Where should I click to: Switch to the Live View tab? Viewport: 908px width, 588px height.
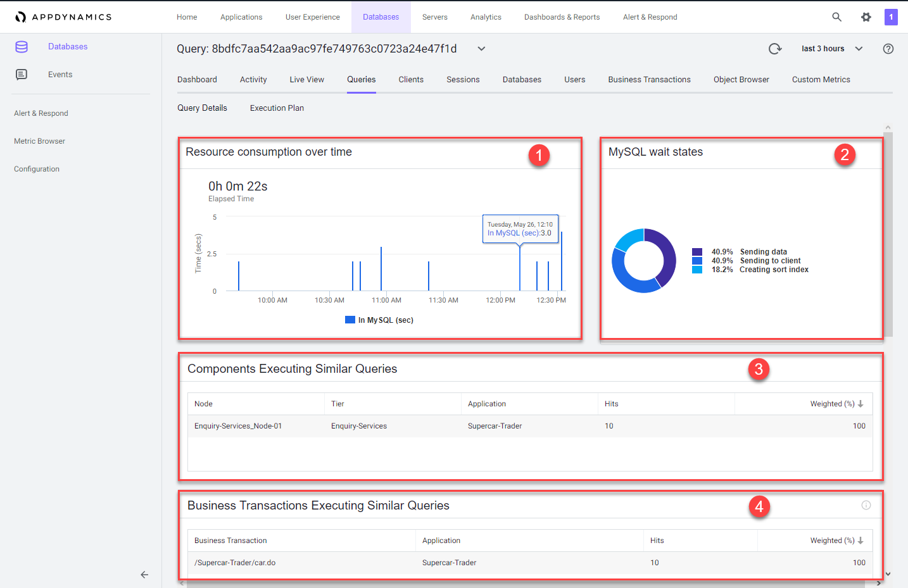coord(307,80)
